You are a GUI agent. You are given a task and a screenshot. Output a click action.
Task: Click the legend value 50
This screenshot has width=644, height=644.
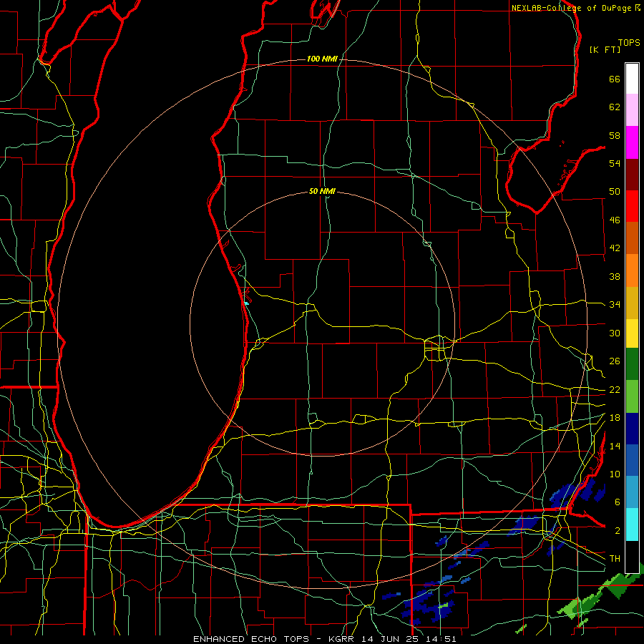click(x=615, y=192)
